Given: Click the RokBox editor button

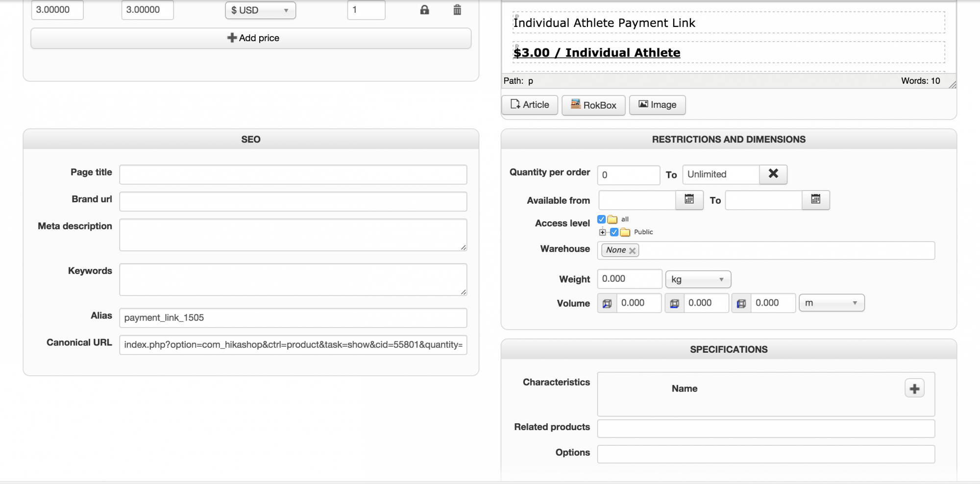Looking at the screenshot, I should tap(593, 105).
